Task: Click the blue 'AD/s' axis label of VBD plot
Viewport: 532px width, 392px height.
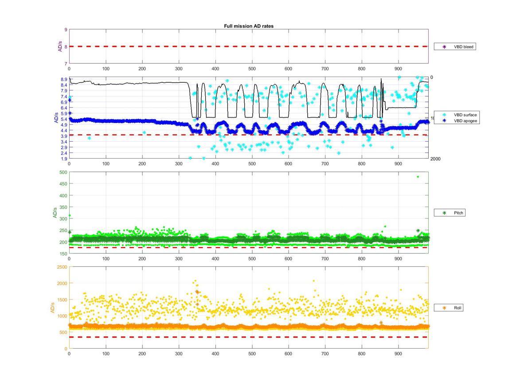Action: point(56,118)
